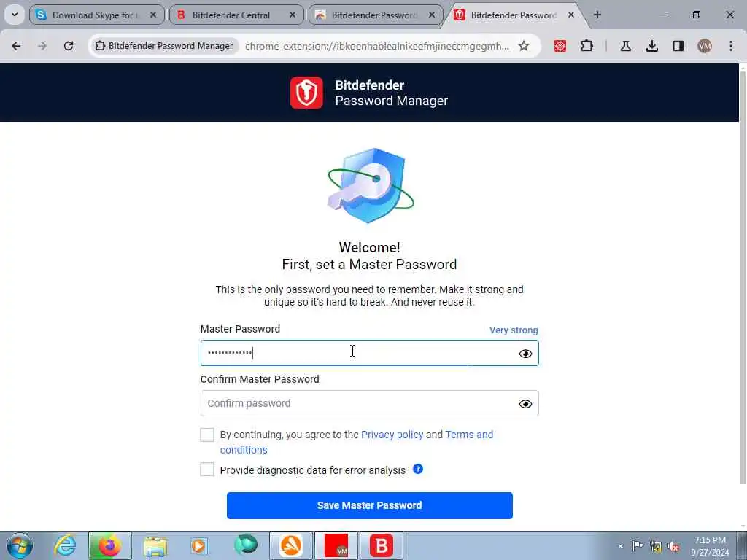
Task: Switch to the Bitdefender Central tab
Action: (x=236, y=15)
